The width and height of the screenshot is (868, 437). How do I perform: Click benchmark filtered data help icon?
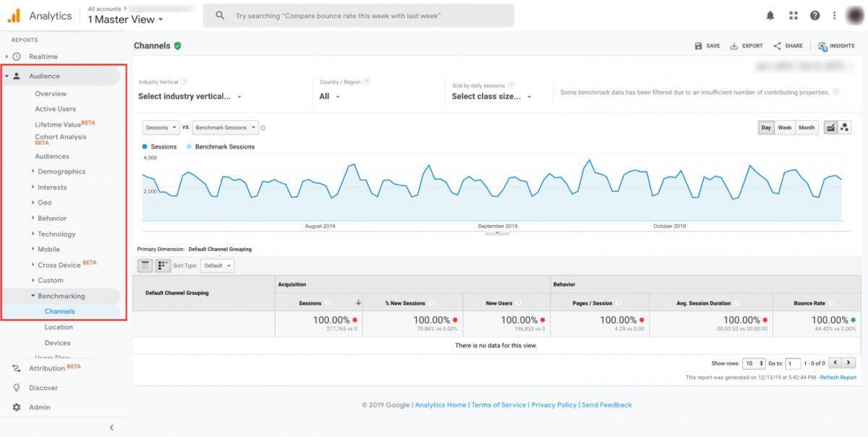tap(835, 92)
